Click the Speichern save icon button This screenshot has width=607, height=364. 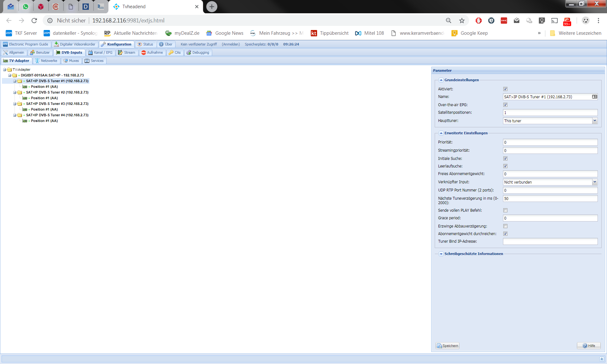[447, 346]
